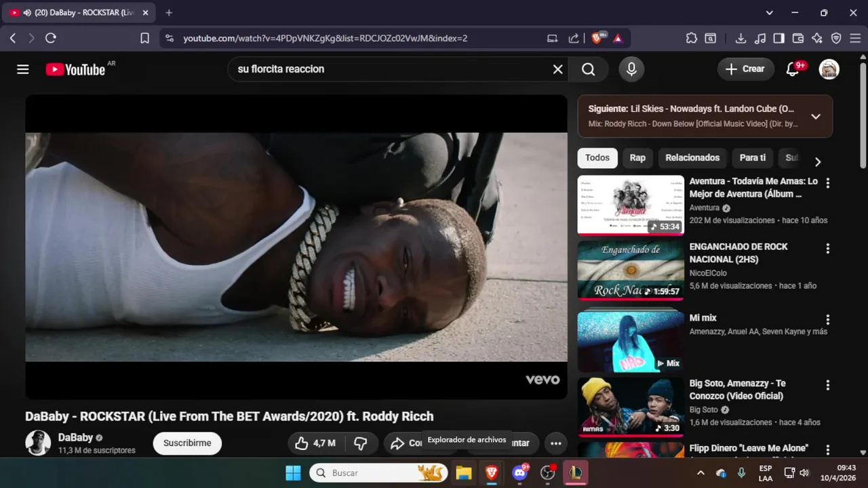Viewport: 868px width, 488px height.
Task: Select the Rap filter chip
Action: (637, 158)
